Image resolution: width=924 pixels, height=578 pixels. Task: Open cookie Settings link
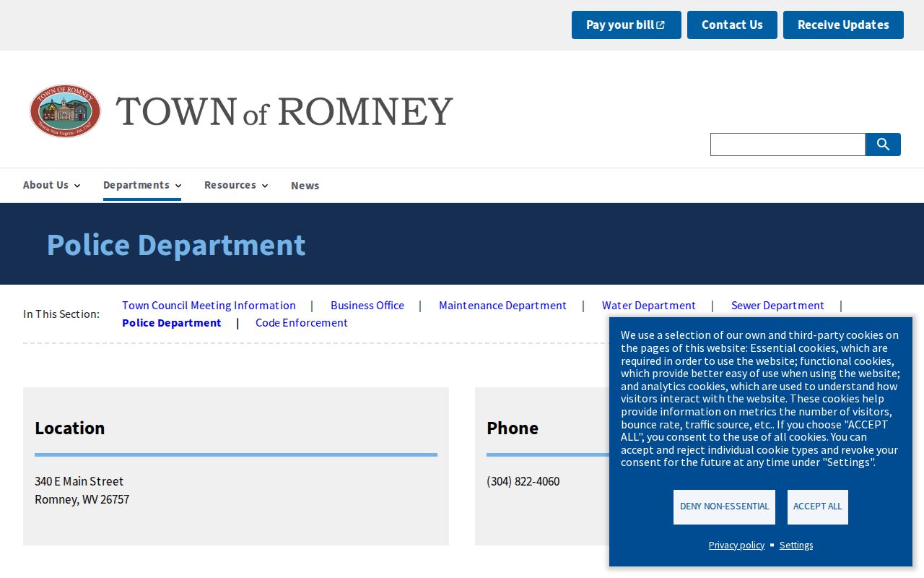click(x=796, y=545)
